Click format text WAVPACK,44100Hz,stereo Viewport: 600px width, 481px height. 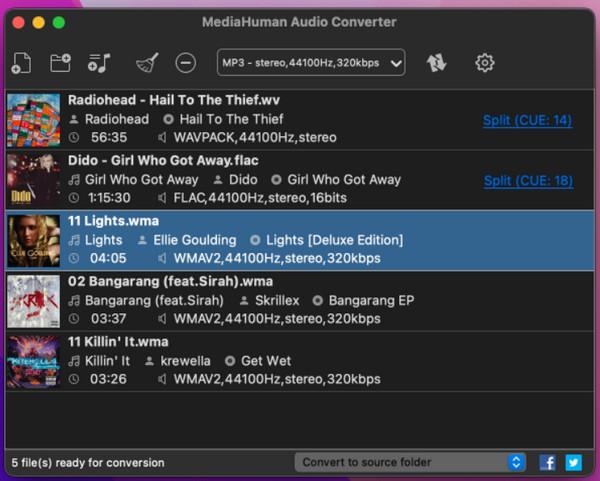click(255, 137)
